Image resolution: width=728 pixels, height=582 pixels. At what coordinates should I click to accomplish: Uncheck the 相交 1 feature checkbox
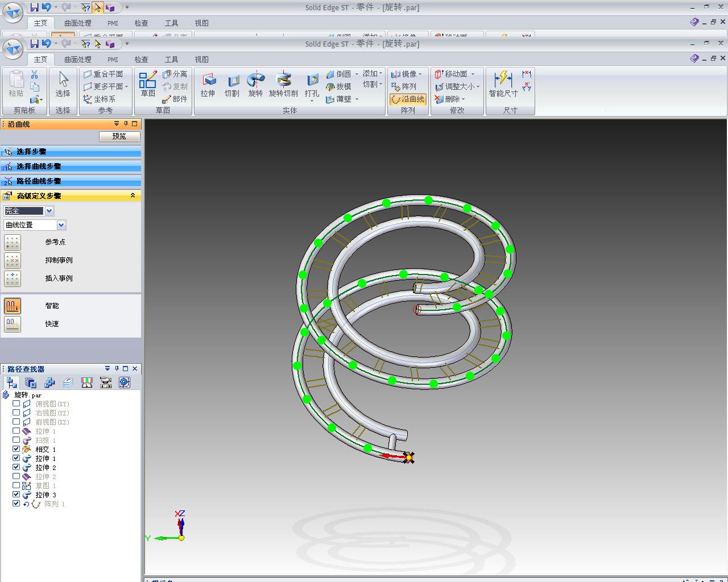point(16,449)
